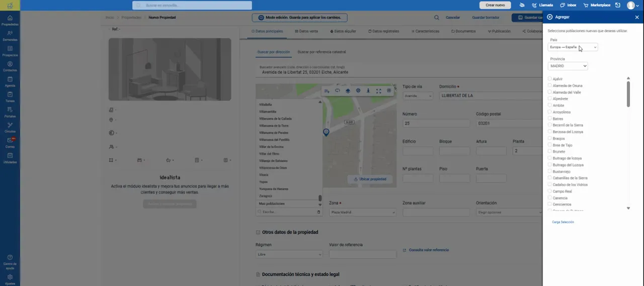The width and height of the screenshot is (644, 286).
Task: Select Zaragoza in poblaciones list
Action: 266,196
